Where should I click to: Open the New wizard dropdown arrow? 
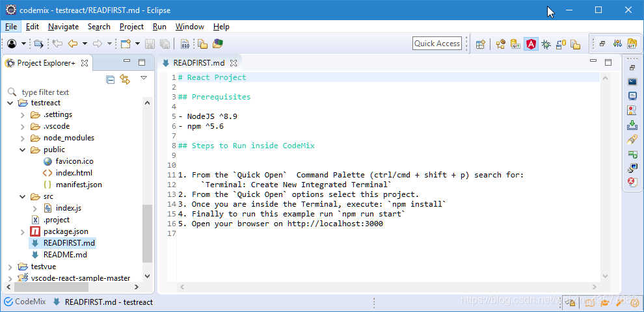137,44
